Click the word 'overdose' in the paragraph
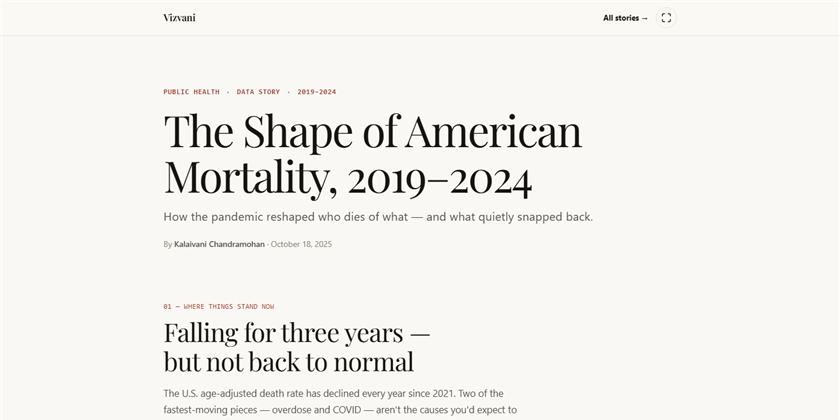This screenshot has height=420, width=840. pyautogui.click(x=289, y=410)
